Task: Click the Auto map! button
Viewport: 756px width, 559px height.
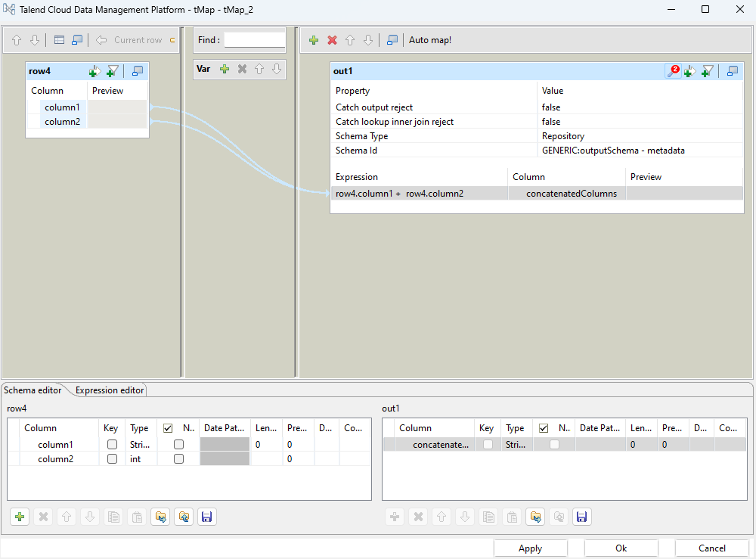Action: [429, 40]
